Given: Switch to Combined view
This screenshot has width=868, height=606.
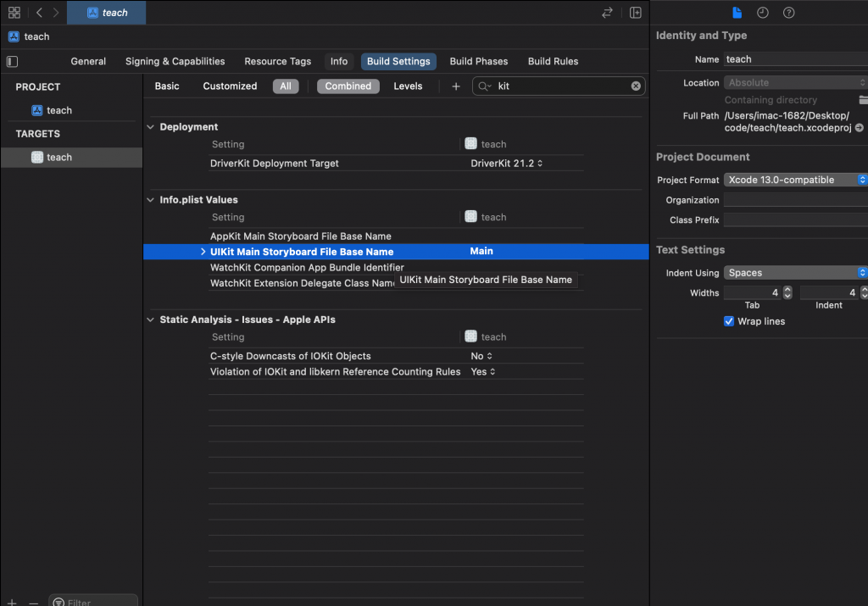Looking at the screenshot, I should (348, 86).
